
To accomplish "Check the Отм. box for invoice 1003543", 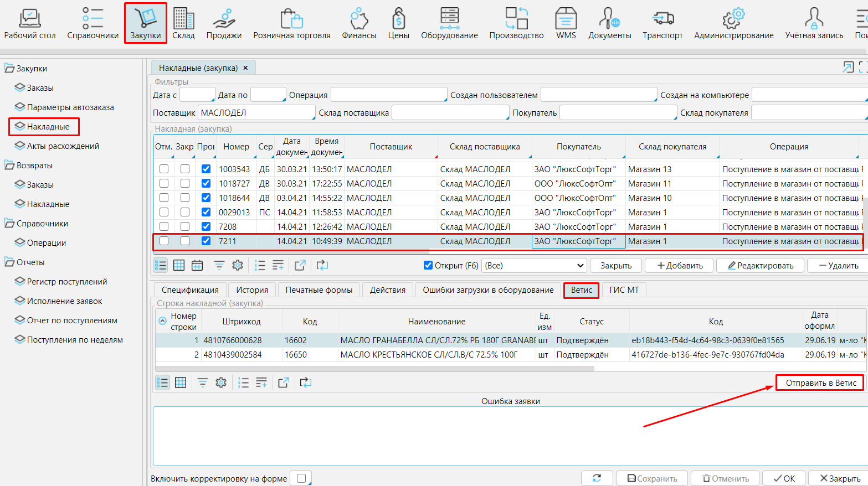I will click(x=164, y=169).
